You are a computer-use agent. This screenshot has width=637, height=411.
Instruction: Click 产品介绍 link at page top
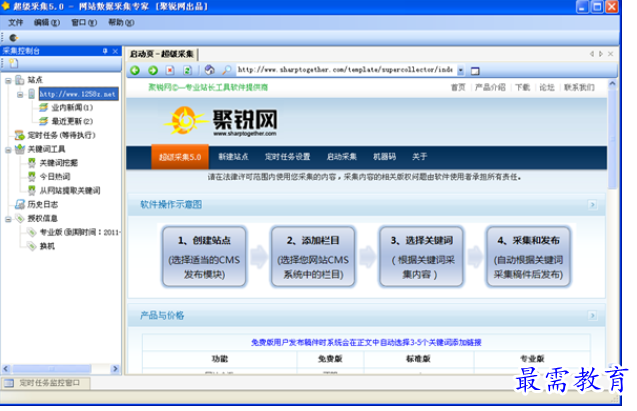point(490,87)
